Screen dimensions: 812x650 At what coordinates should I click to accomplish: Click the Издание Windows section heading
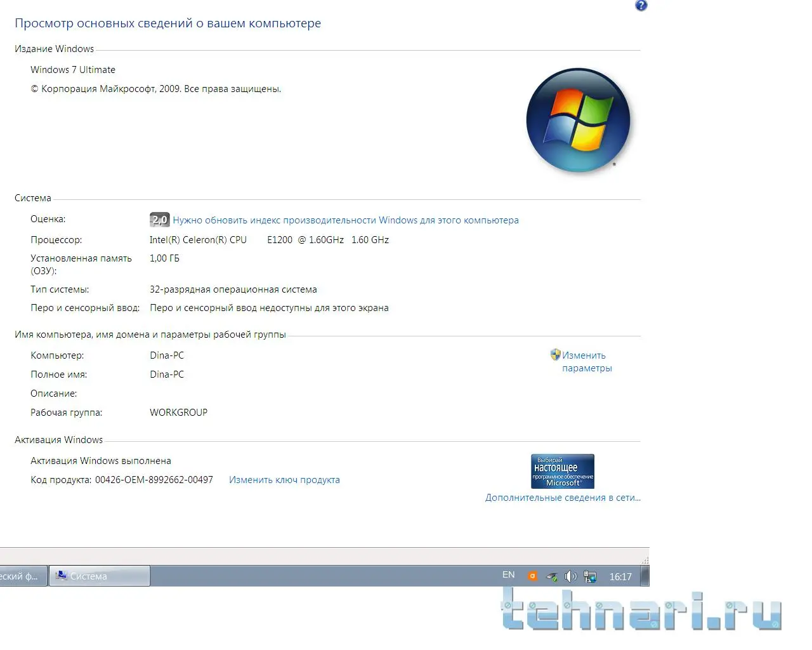coord(54,49)
